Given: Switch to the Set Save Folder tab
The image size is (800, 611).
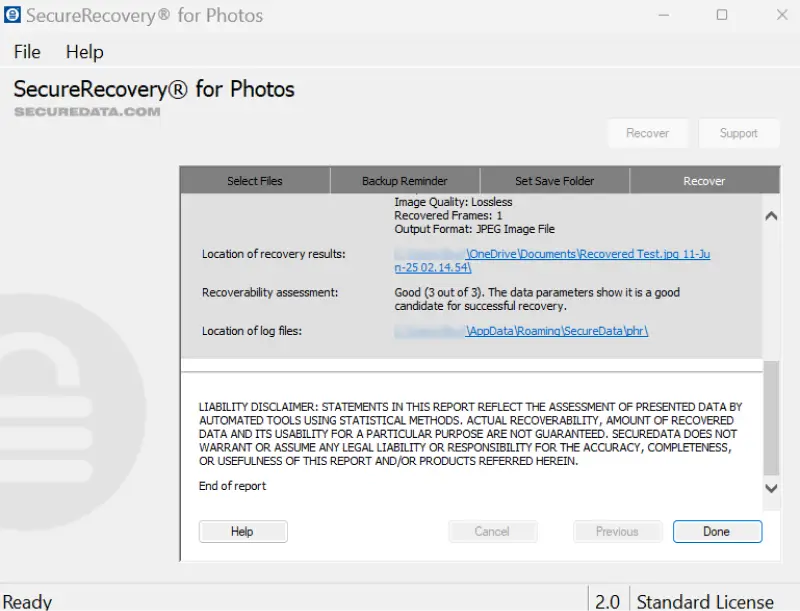Looking at the screenshot, I should (555, 181).
